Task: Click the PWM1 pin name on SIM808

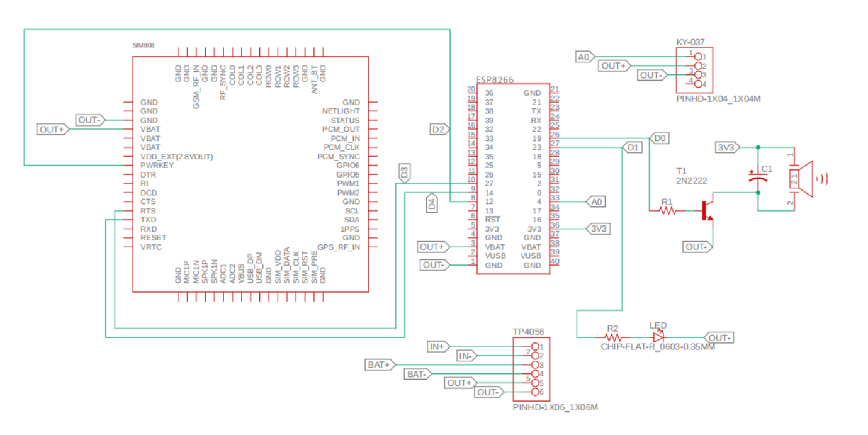Action: pos(349,184)
